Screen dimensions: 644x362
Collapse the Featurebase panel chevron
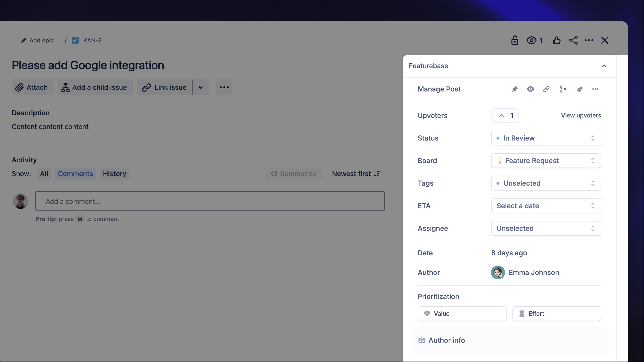(604, 66)
